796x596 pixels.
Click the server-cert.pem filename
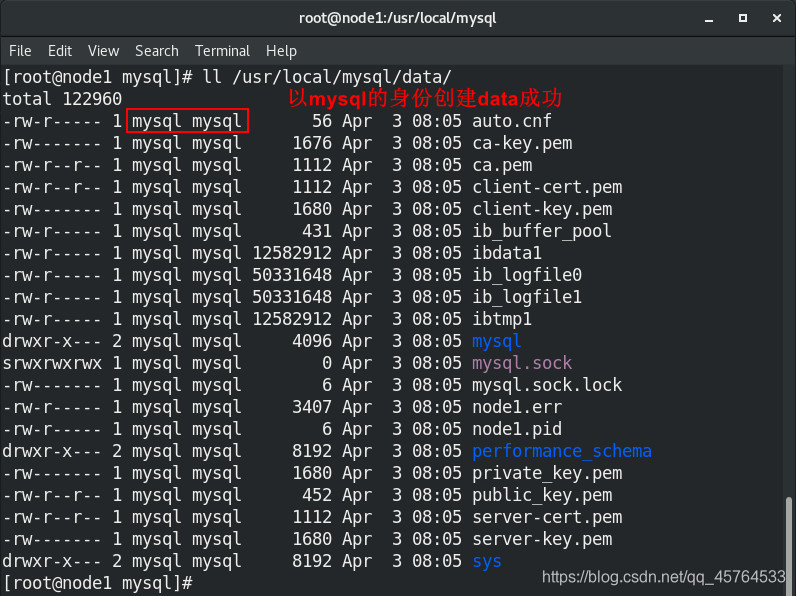547,517
